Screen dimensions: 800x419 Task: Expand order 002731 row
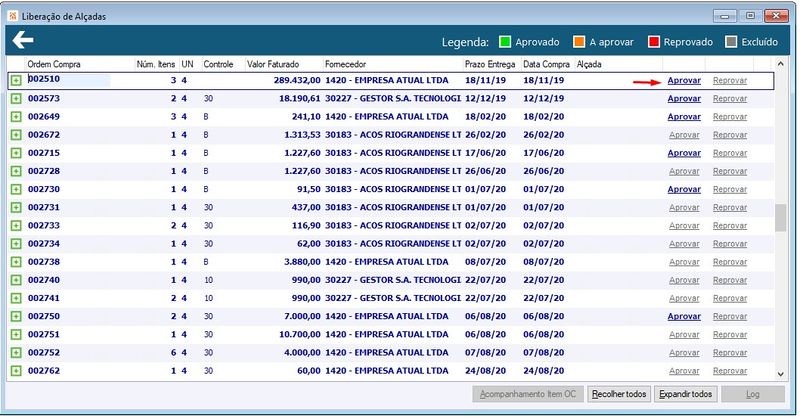click(16, 208)
